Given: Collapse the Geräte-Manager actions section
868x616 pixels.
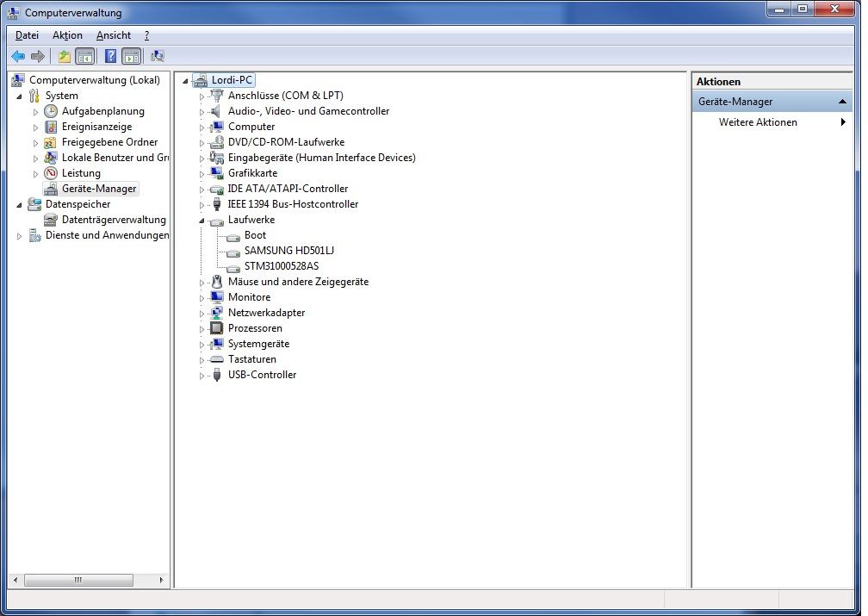Looking at the screenshot, I should [x=842, y=102].
